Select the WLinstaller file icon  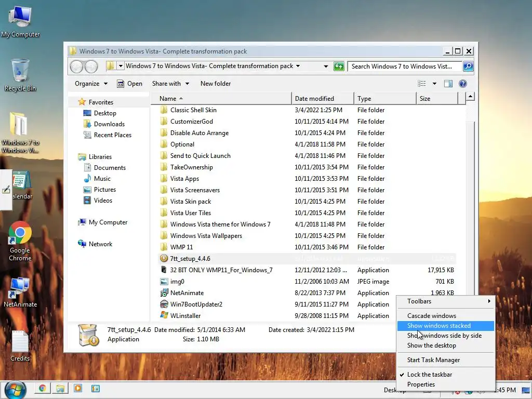click(x=164, y=315)
